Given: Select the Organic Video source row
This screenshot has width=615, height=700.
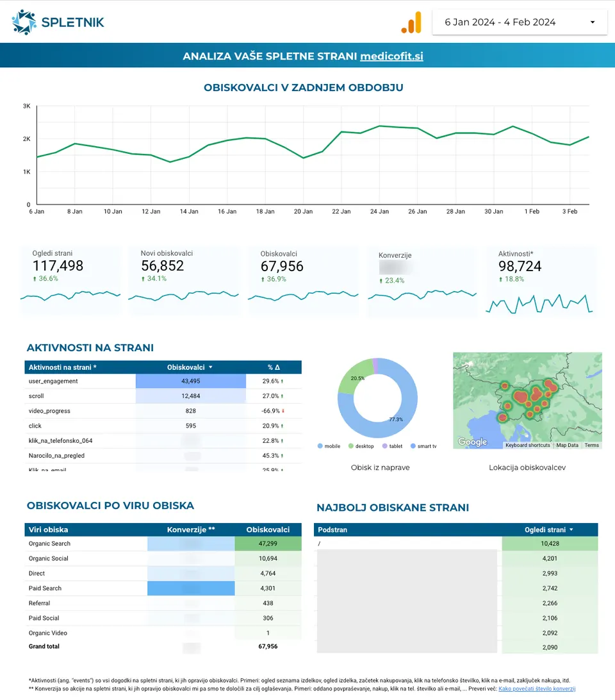Looking at the screenshot, I should pyautogui.click(x=163, y=633).
